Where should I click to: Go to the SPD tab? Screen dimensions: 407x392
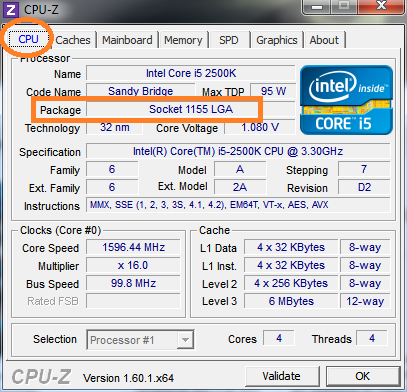coord(229,40)
